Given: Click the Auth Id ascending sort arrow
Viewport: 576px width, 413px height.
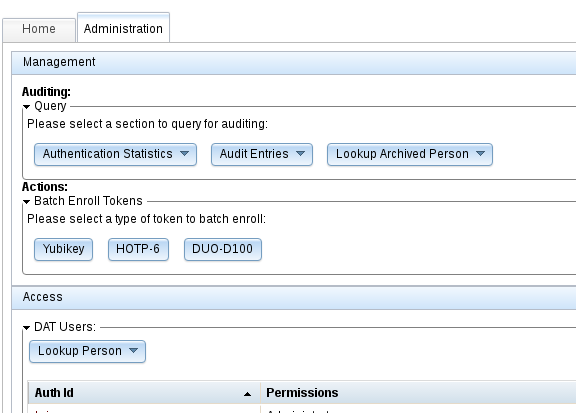Looking at the screenshot, I should coord(247,394).
